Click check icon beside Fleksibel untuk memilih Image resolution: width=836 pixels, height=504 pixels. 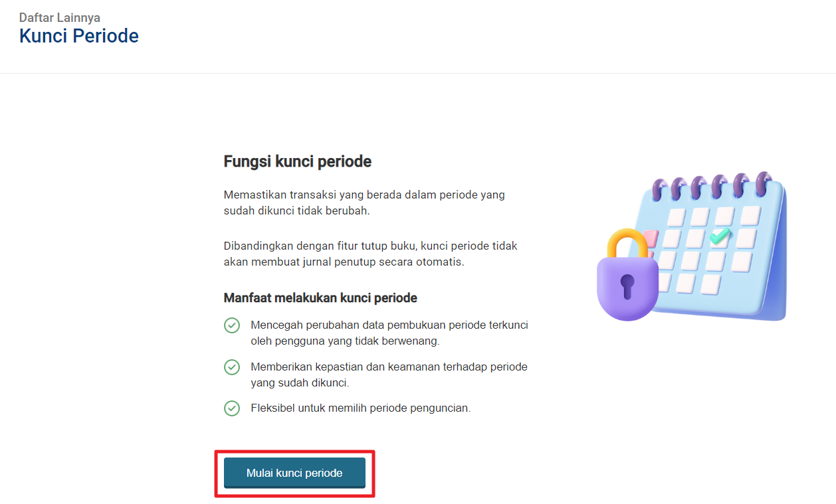tap(231, 408)
